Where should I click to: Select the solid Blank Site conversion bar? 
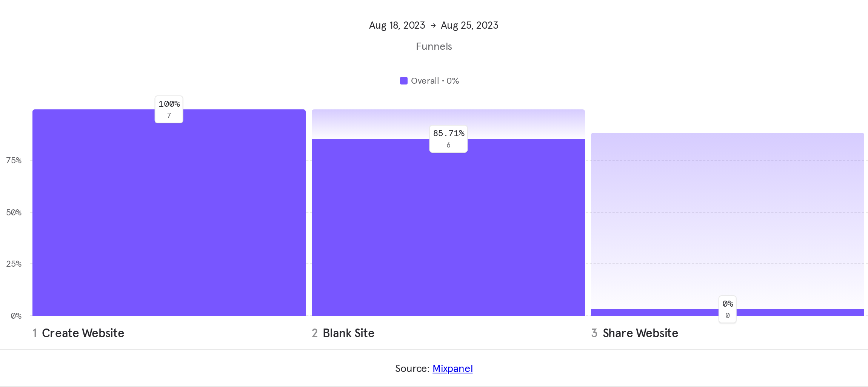coord(448,234)
